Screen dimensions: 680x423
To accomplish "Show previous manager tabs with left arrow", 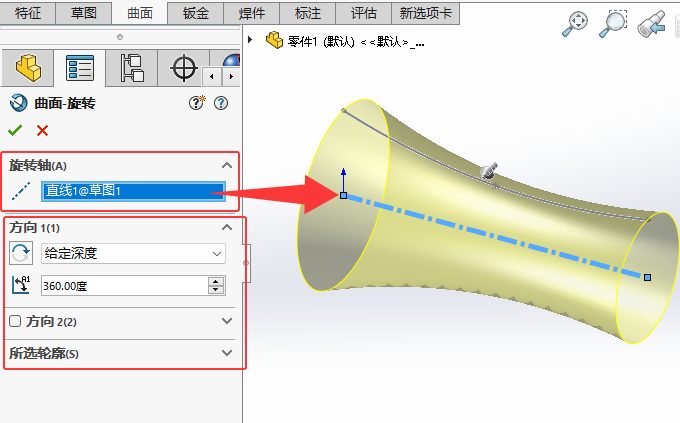I will [x=212, y=77].
